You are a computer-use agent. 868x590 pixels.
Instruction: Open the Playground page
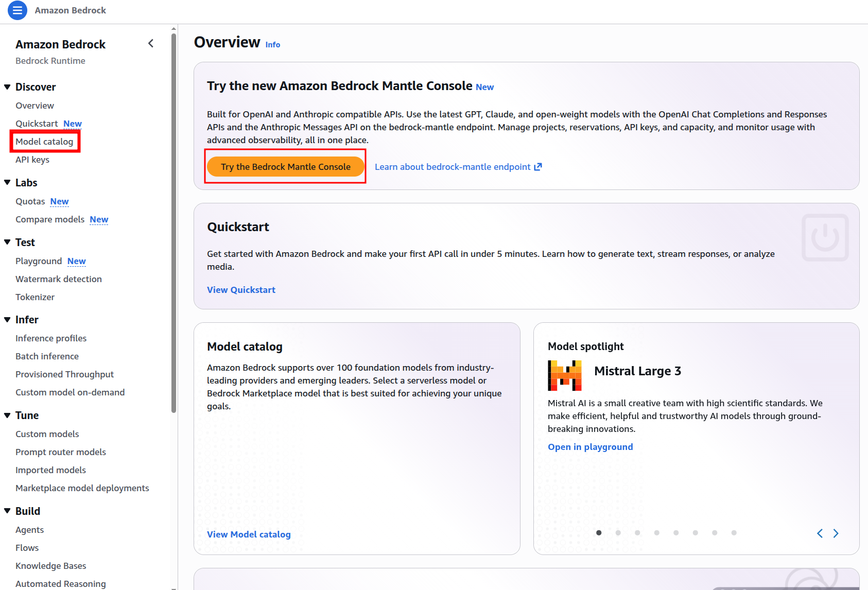[39, 261]
